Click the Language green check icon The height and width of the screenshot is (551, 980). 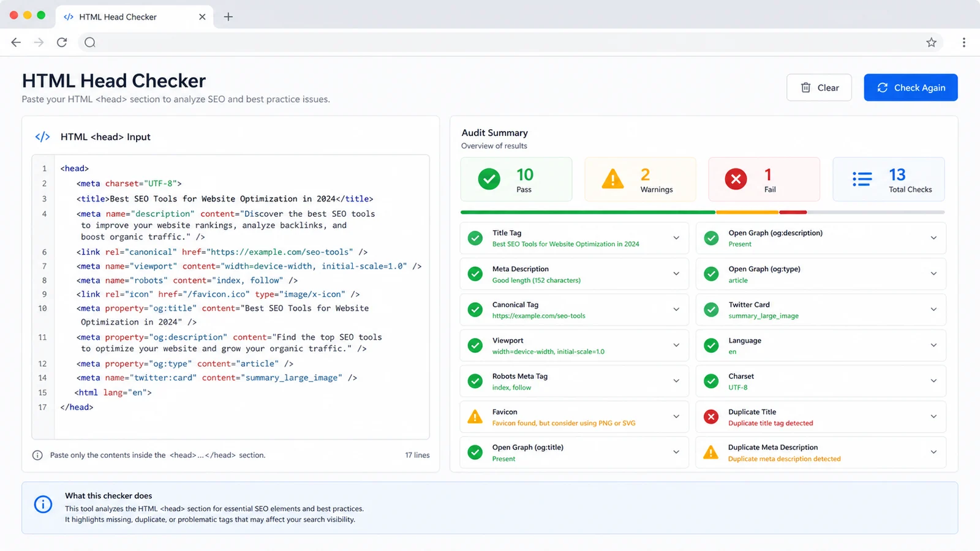[711, 345]
